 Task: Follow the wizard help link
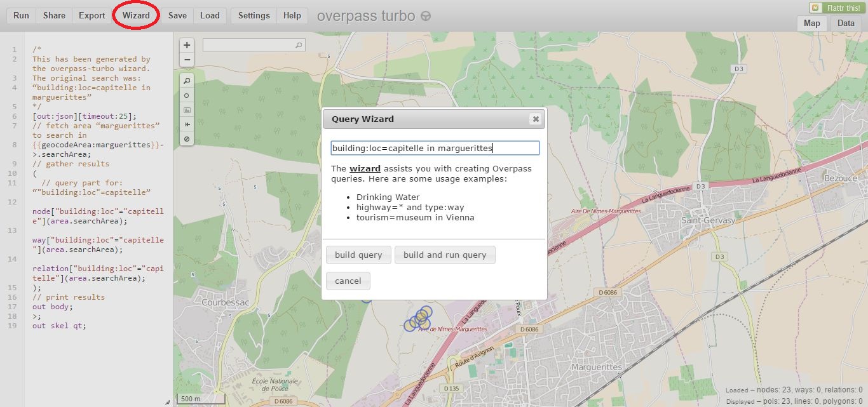pyautogui.click(x=365, y=169)
